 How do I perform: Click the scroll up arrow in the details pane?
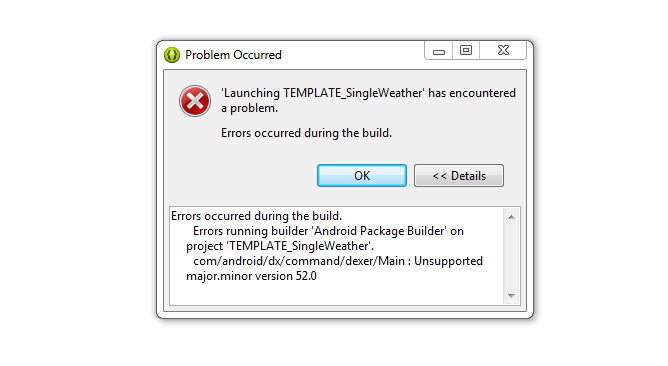511,217
